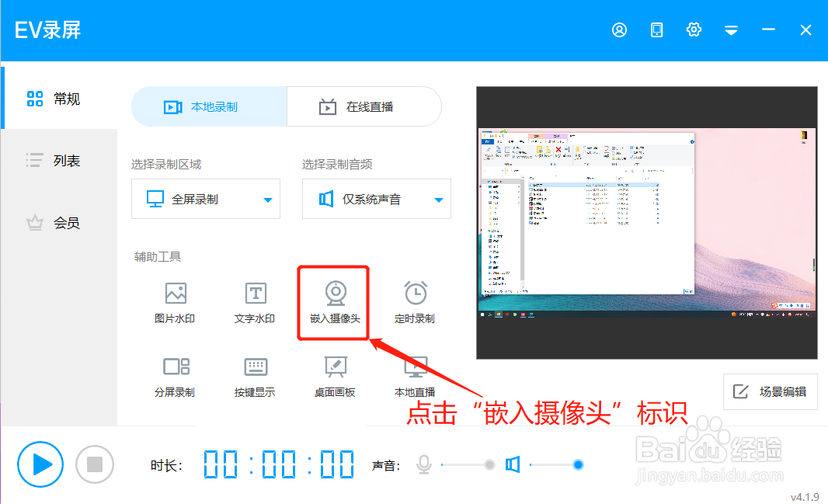This screenshot has height=504, width=828.
Task: Open the dropdown menu icon beside the settings gear
Action: 732,30
